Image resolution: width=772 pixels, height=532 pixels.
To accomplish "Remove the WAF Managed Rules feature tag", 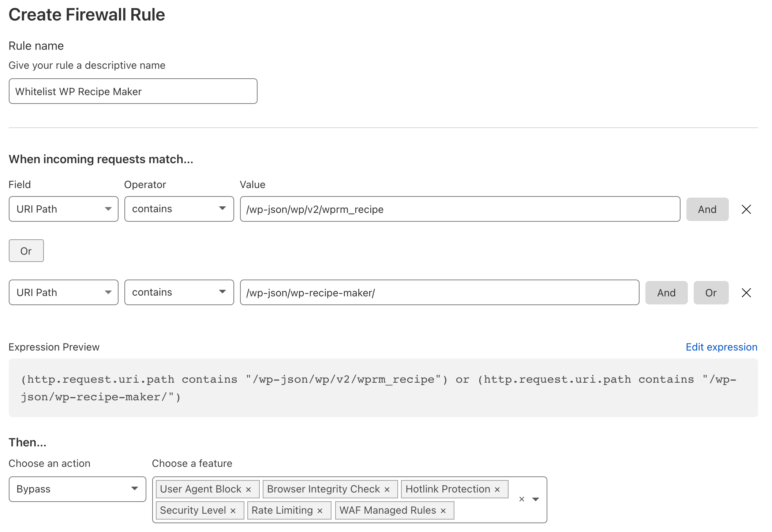I will [443, 511].
